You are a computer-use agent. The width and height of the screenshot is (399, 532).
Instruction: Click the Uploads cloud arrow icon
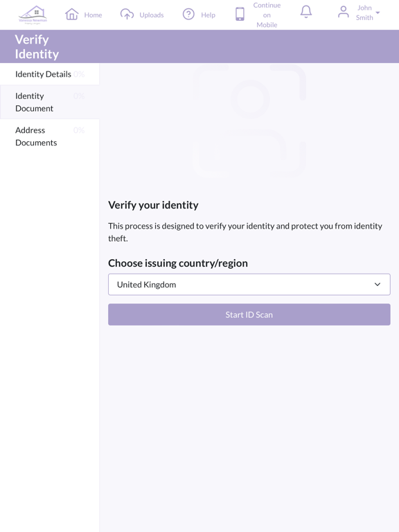(127, 15)
